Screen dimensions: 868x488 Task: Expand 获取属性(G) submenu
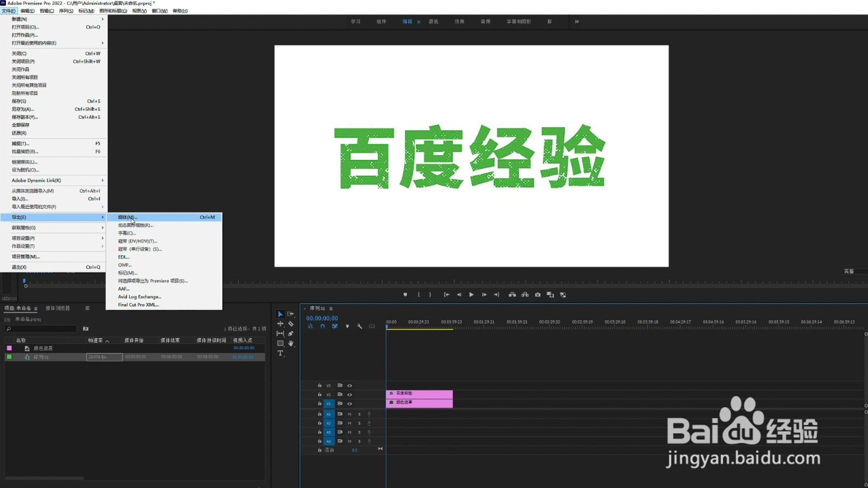pyautogui.click(x=54, y=228)
